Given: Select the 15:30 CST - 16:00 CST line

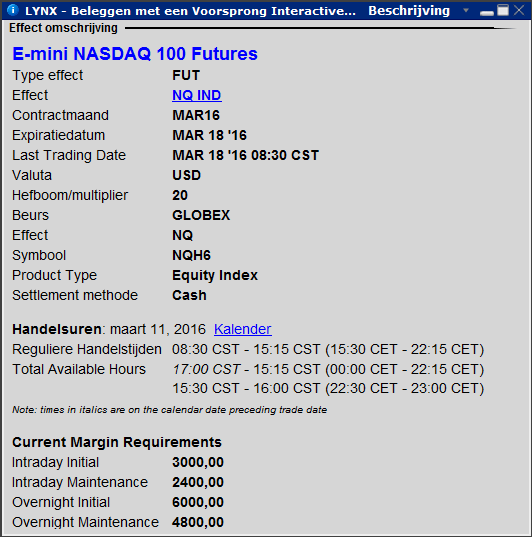Looking at the screenshot, I should tap(328, 388).
